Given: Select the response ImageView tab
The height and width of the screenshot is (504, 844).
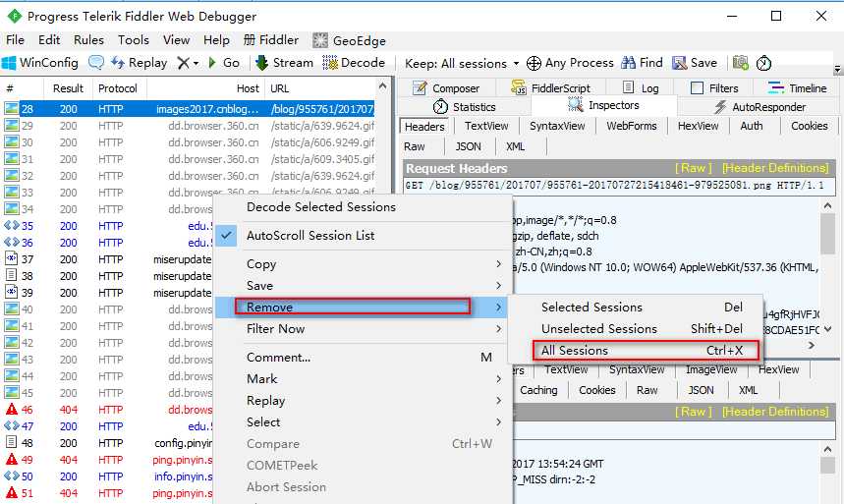Looking at the screenshot, I should pyautogui.click(x=711, y=370).
